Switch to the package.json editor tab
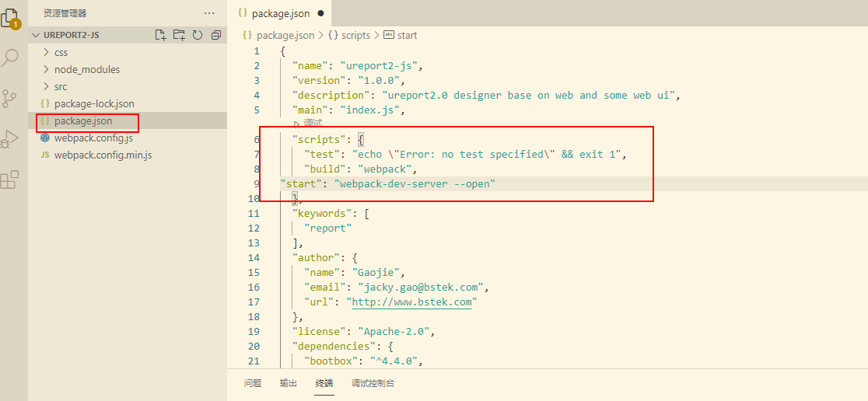This screenshot has width=868, height=401. [x=281, y=13]
